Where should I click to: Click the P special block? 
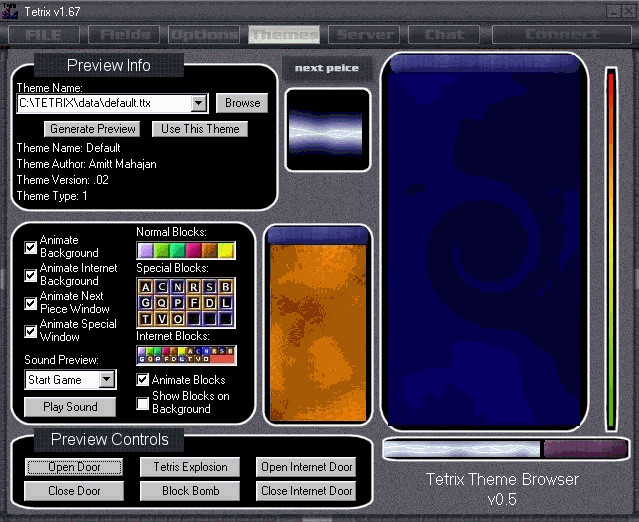178,303
